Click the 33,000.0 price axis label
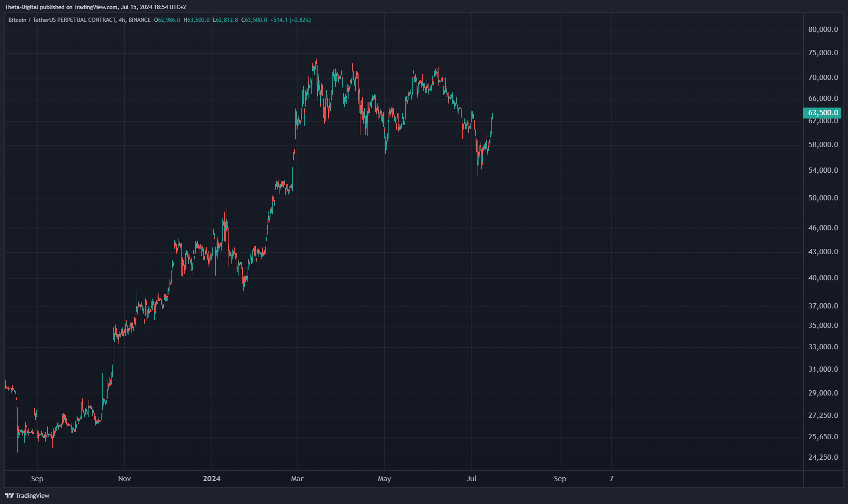 pyautogui.click(x=823, y=347)
